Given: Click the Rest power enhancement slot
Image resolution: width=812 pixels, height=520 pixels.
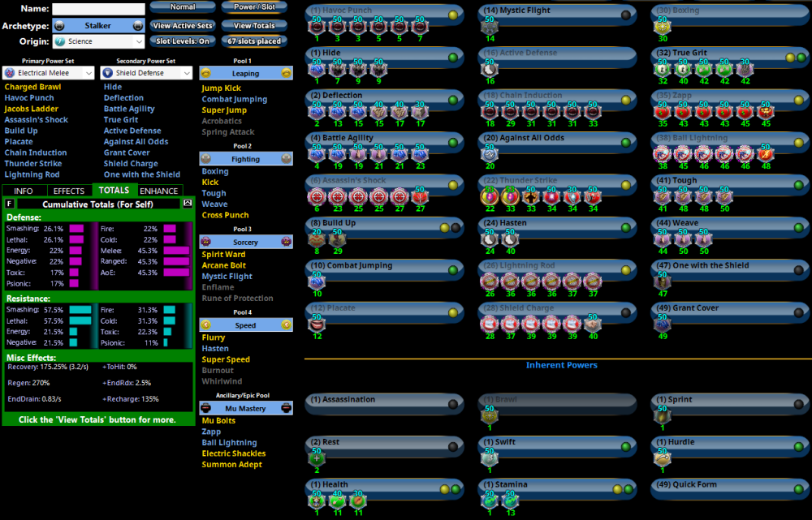Looking at the screenshot, I should tap(317, 458).
